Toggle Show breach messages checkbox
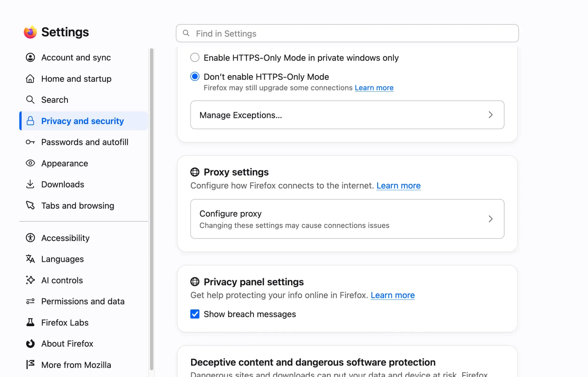 195,314
